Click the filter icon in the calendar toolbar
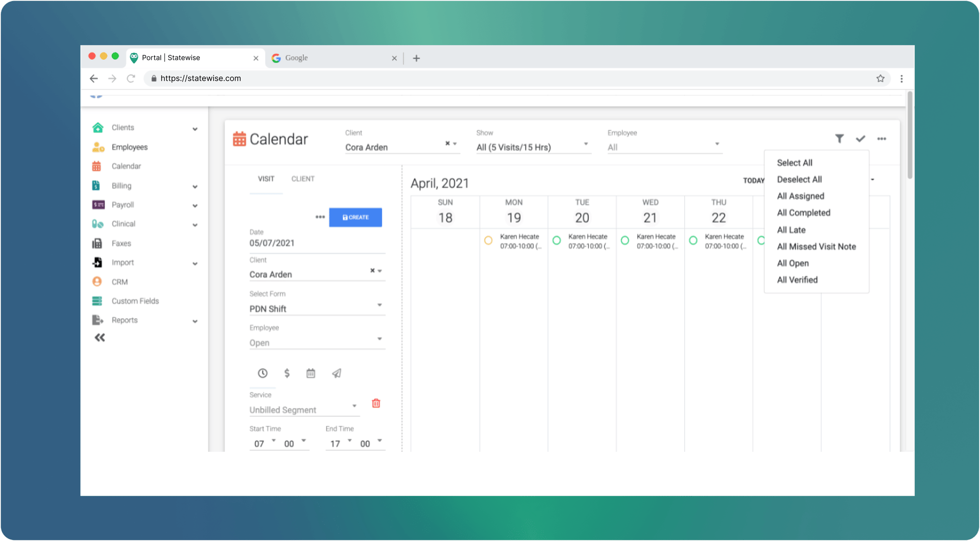Image resolution: width=980 pixels, height=541 pixels. (839, 139)
